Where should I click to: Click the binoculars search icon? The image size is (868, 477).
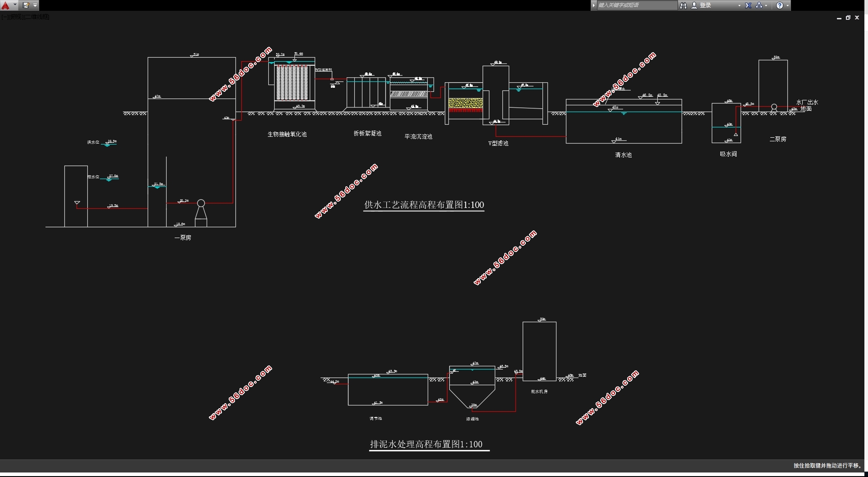(x=683, y=5)
